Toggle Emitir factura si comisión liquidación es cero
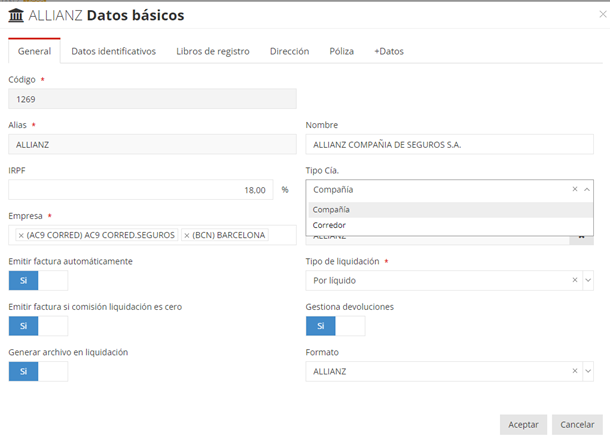This screenshot has width=610, height=442. pos(38,326)
